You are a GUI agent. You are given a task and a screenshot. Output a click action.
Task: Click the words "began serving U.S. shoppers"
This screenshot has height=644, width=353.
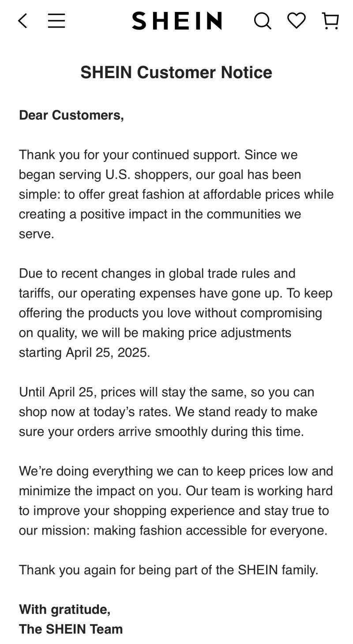coord(104,175)
